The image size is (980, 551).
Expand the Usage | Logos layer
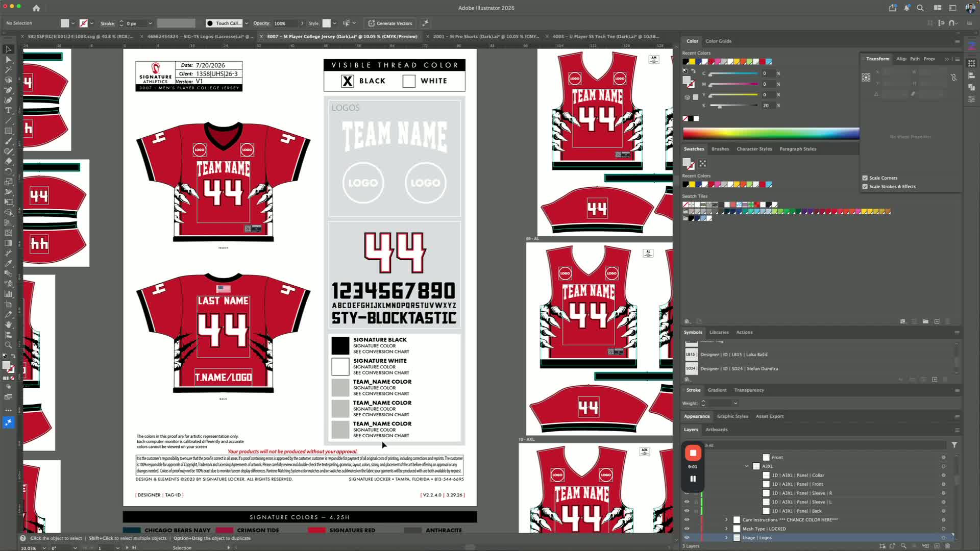coord(726,538)
